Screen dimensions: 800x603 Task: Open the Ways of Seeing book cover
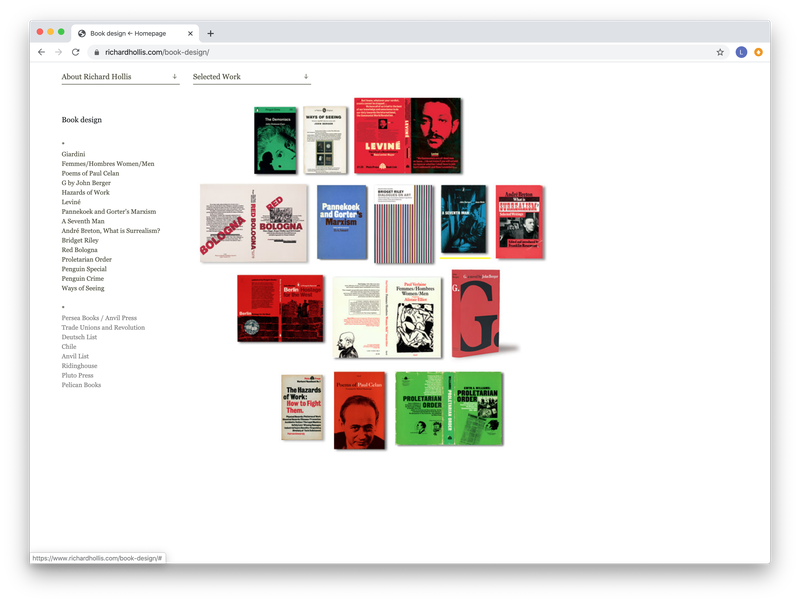pyautogui.click(x=324, y=140)
